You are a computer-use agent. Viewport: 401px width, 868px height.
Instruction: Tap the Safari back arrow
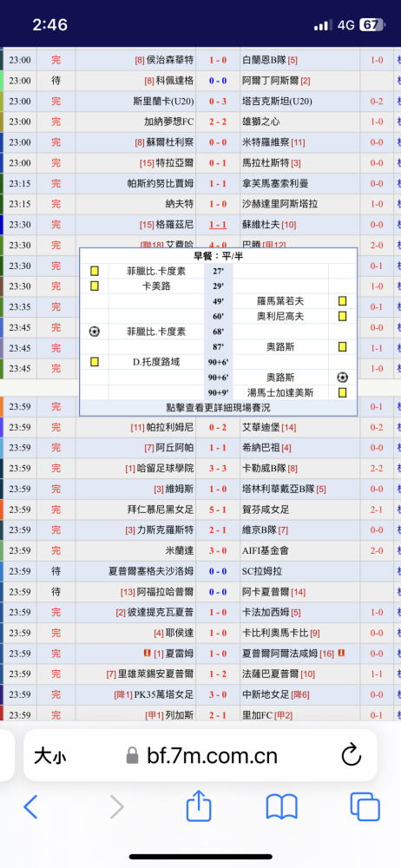(30, 806)
